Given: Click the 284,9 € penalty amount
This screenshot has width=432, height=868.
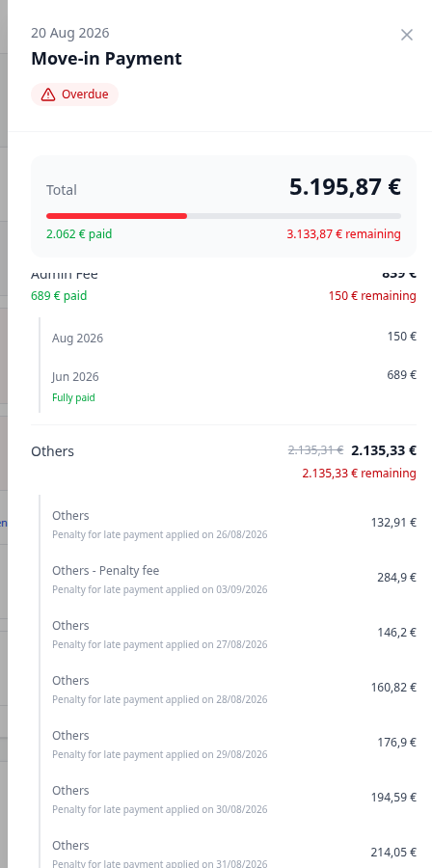Looking at the screenshot, I should click(397, 578).
